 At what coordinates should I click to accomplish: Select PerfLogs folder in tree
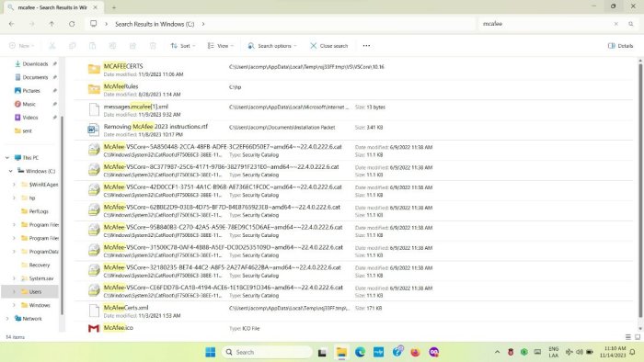(35, 211)
